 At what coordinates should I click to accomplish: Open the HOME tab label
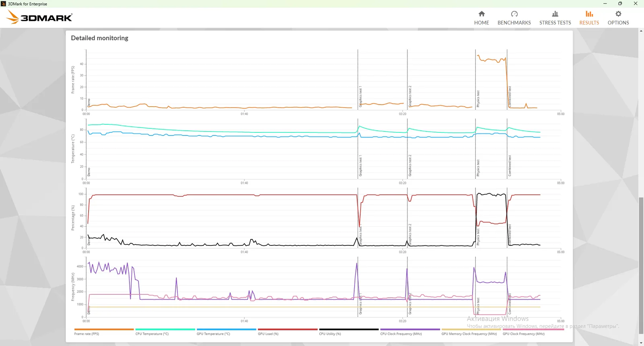(x=481, y=23)
